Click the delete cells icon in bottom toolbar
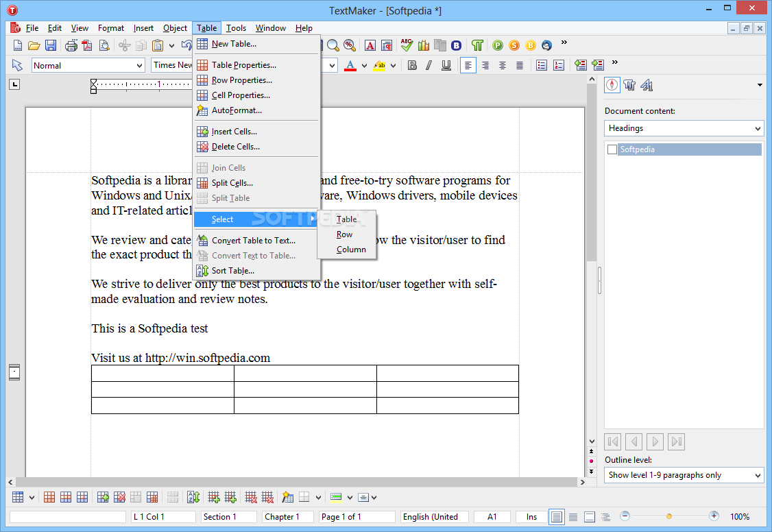This screenshot has height=532, width=772. click(x=119, y=498)
